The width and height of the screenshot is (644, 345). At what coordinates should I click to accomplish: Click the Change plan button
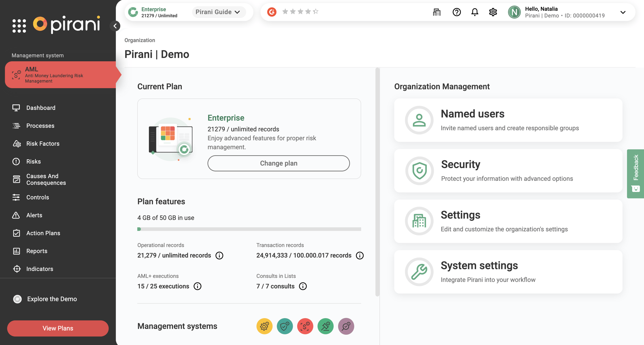pos(278,163)
